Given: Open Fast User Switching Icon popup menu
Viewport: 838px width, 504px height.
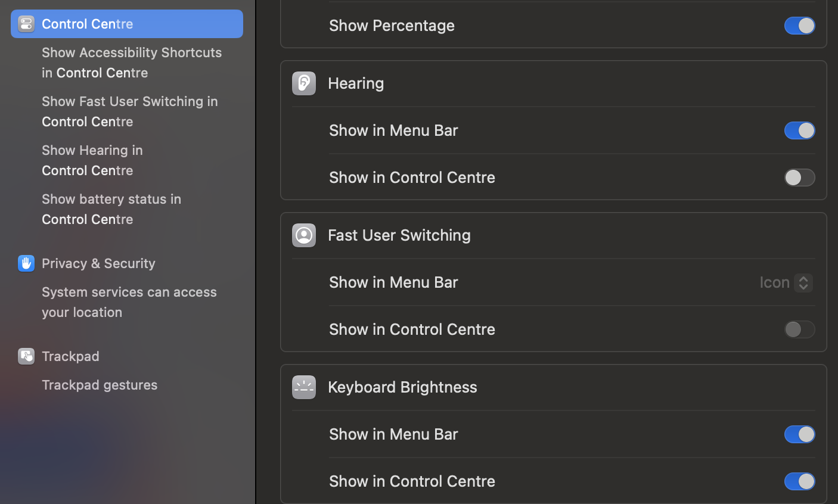Looking at the screenshot, I should point(786,282).
